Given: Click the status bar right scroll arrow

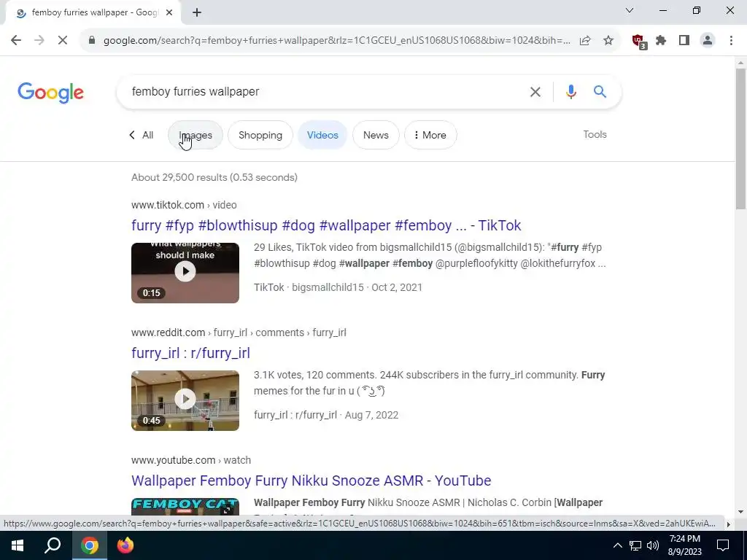Looking at the screenshot, I should pos(728,524).
